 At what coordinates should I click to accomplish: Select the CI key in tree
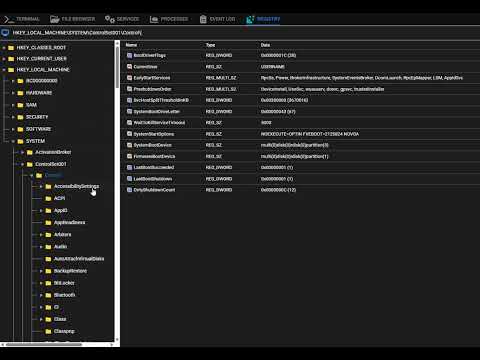pyautogui.click(x=56, y=307)
